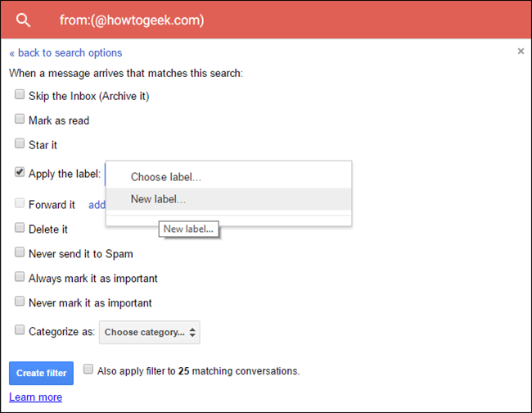Check Never send it to Spam
This screenshot has width=532, height=413.
[20, 253]
